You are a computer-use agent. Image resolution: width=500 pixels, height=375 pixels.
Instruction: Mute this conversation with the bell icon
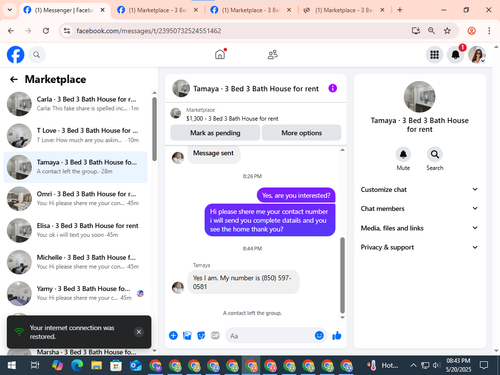[403, 154]
